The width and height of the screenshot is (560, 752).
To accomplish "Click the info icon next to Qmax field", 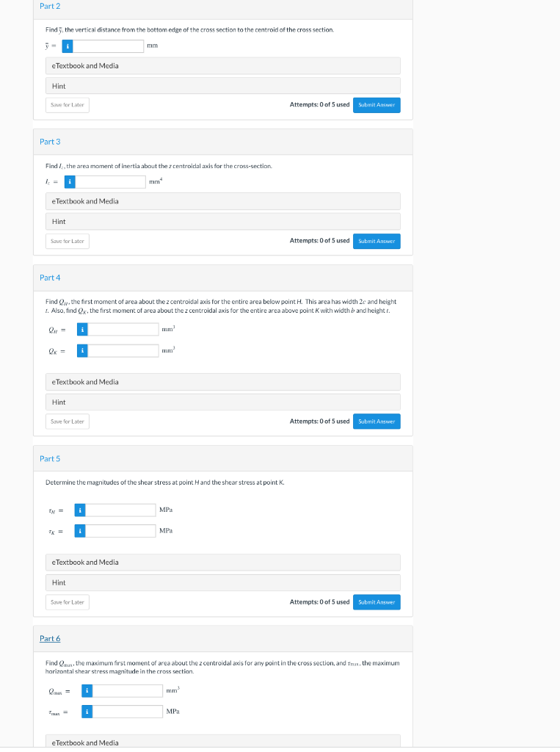I will (x=87, y=691).
